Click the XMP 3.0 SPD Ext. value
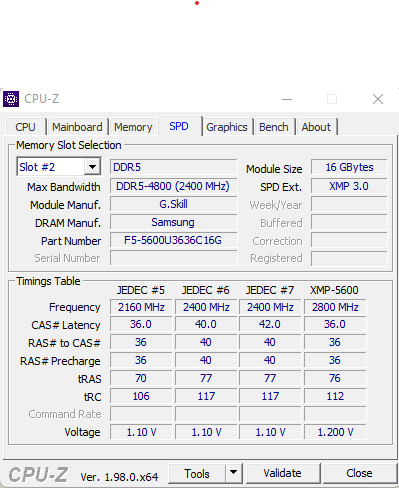The height and width of the screenshot is (488, 399). (x=349, y=186)
